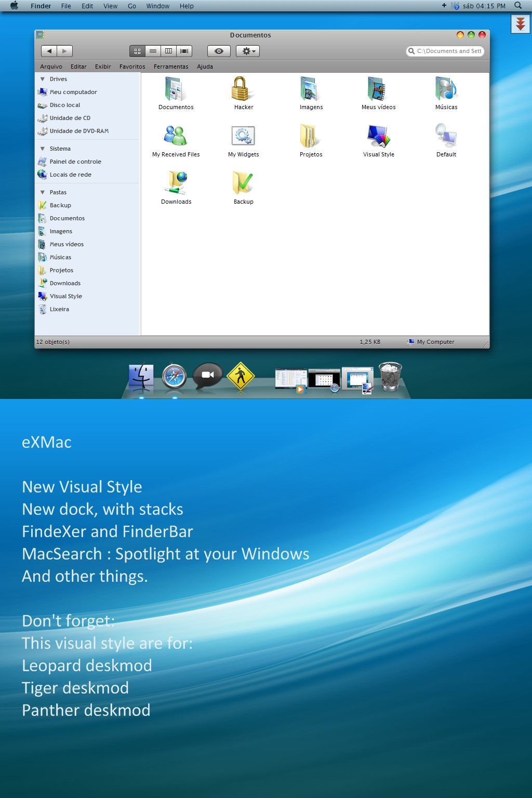Image resolution: width=532 pixels, height=798 pixels.
Task: Open the Trash can in dock
Action: pyautogui.click(x=390, y=377)
